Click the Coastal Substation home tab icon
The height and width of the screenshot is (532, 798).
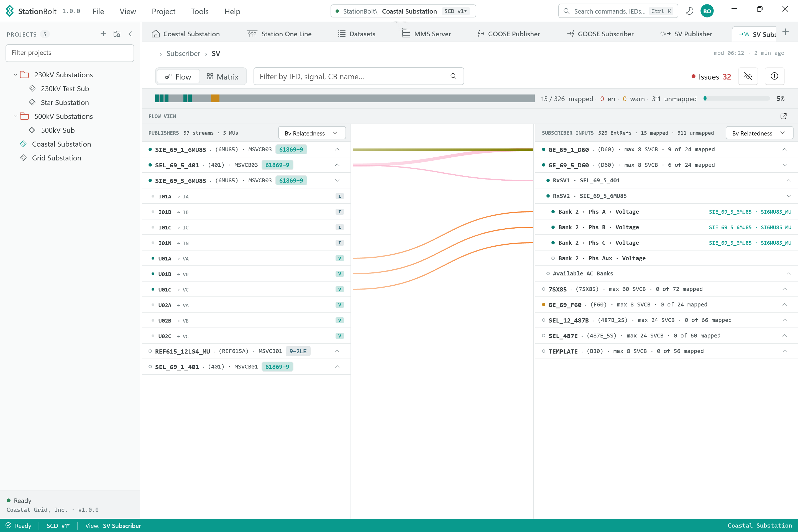[x=155, y=34]
